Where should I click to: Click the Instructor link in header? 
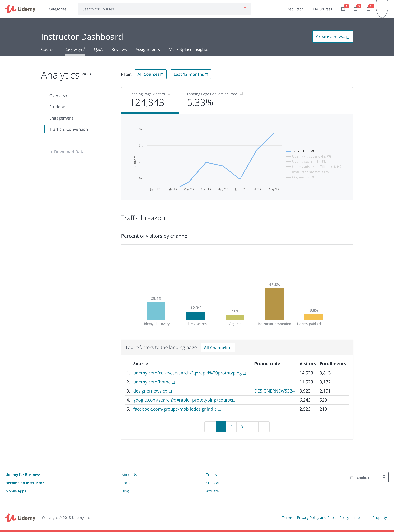click(295, 9)
